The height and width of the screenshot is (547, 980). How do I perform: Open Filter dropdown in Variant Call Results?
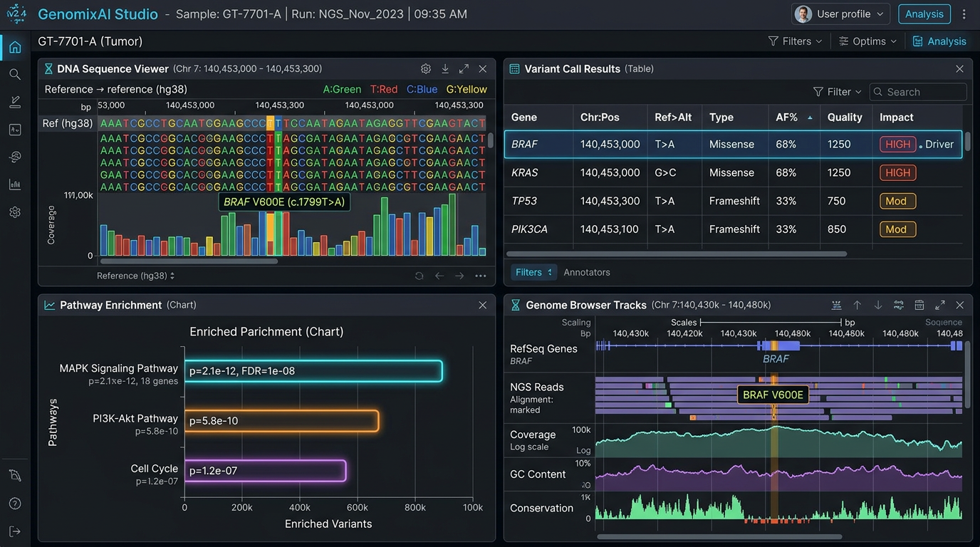click(x=837, y=92)
